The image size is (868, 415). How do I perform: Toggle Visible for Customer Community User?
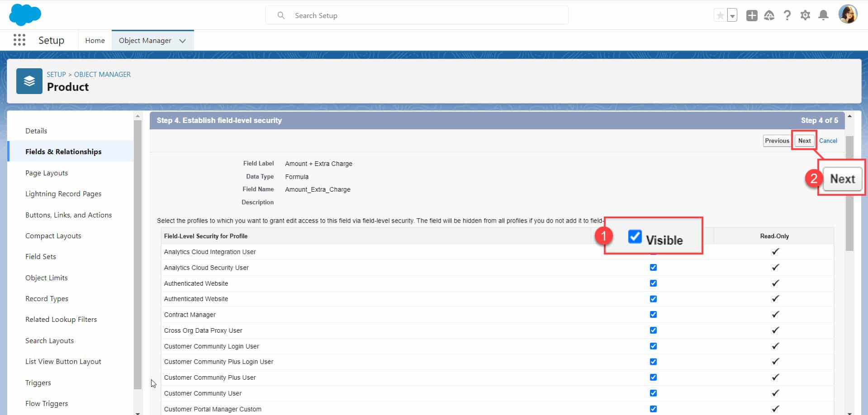(653, 393)
